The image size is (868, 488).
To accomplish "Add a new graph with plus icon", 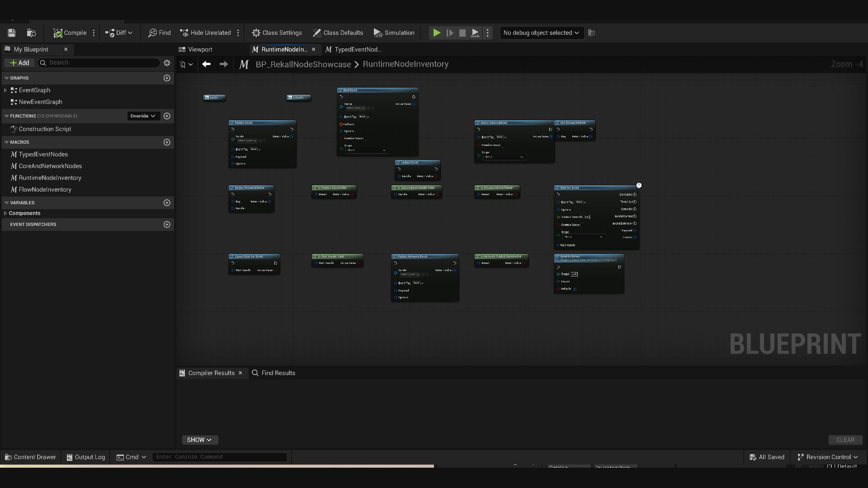I will [167, 78].
